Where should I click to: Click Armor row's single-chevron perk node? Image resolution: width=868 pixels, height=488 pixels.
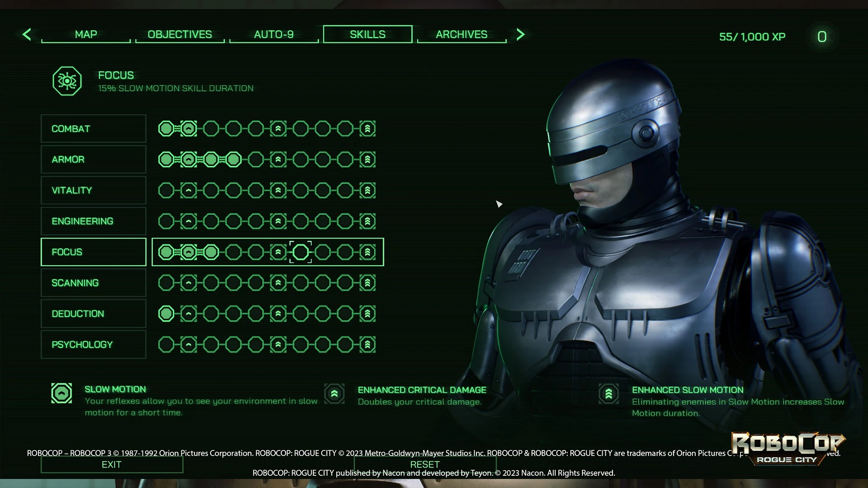click(189, 160)
